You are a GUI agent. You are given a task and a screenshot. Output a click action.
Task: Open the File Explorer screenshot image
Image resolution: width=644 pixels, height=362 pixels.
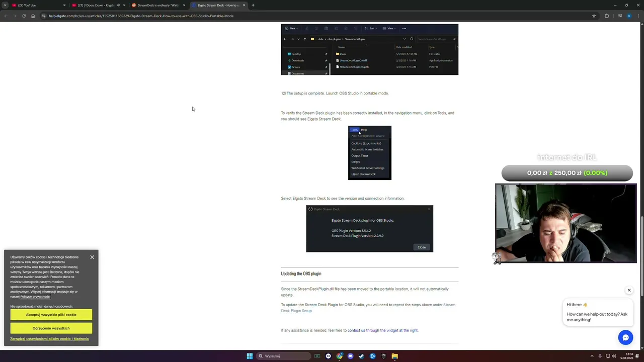point(369,49)
